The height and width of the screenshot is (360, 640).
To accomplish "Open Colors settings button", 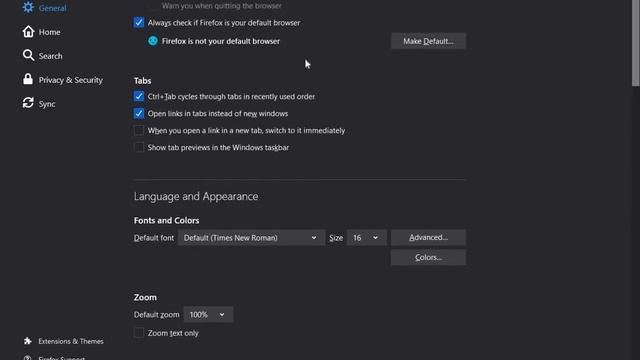I will [x=428, y=257].
